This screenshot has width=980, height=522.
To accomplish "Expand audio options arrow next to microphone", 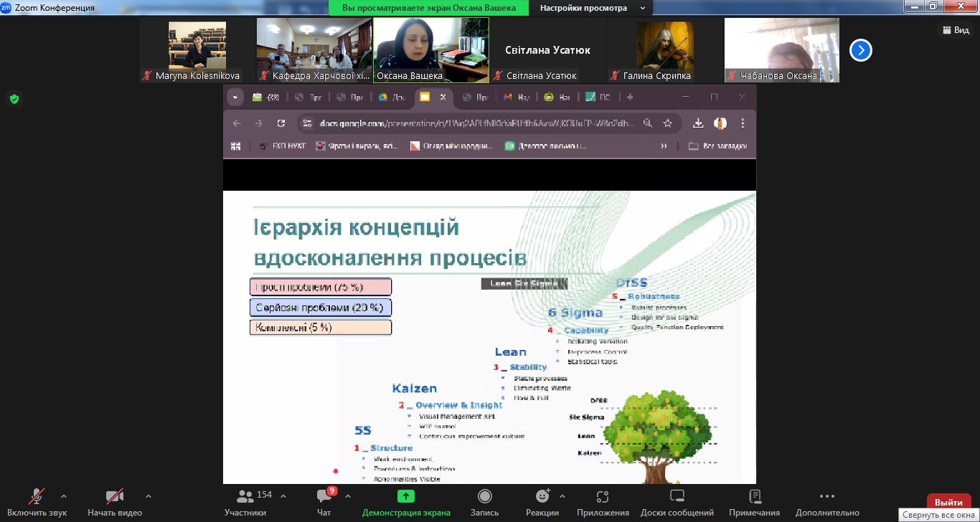I will point(64,496).
